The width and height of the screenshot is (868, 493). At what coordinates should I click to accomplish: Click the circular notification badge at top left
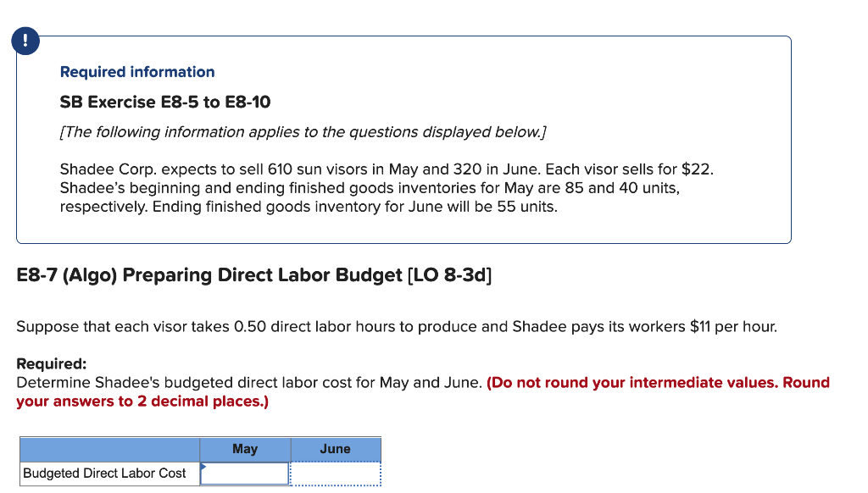pos(25,40)
